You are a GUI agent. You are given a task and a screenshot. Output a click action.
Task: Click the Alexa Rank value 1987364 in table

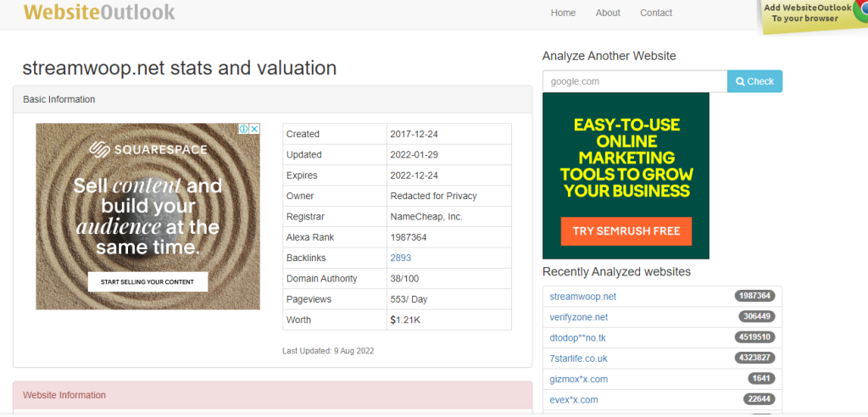[409, 237]
